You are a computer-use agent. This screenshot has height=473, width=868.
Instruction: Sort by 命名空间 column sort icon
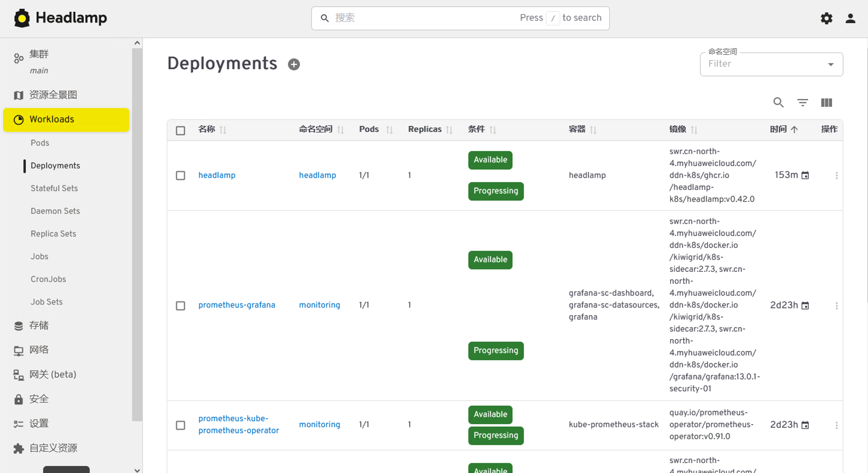click(x=340, y=129)
